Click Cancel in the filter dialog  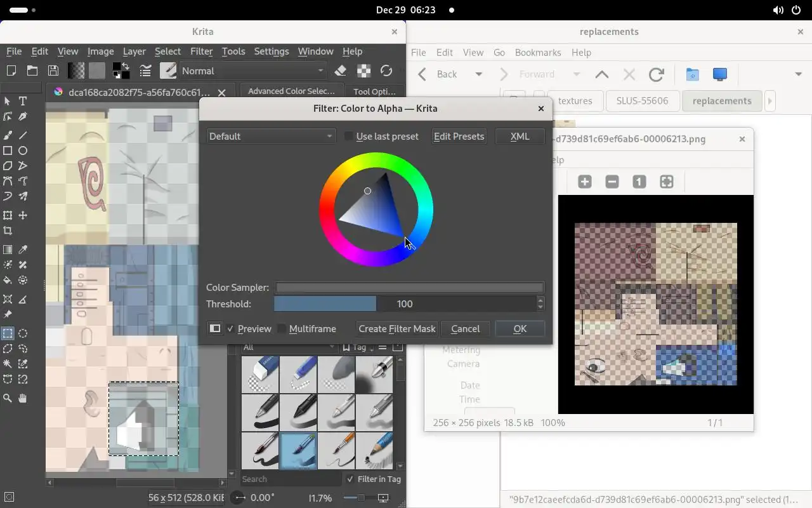point(465,329)
